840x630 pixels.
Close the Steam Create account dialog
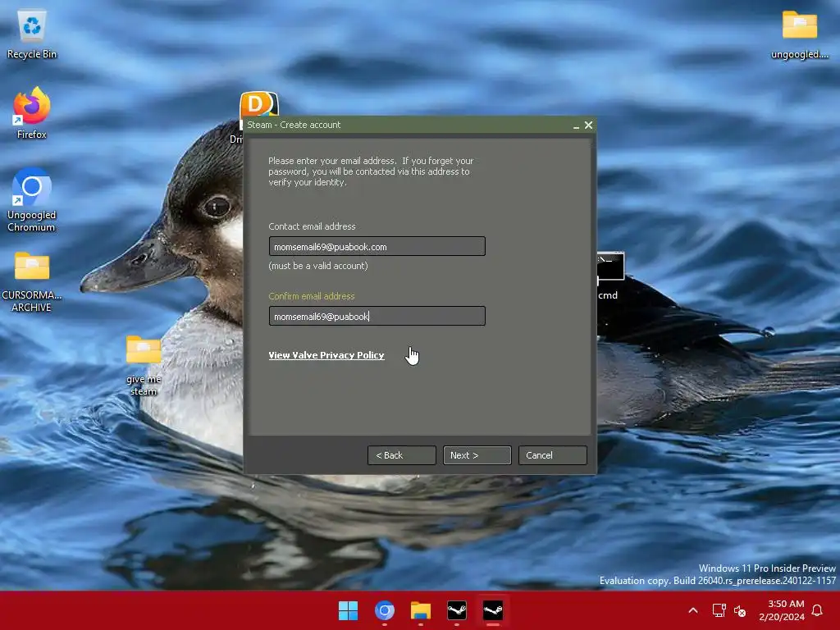coord(588,125)
